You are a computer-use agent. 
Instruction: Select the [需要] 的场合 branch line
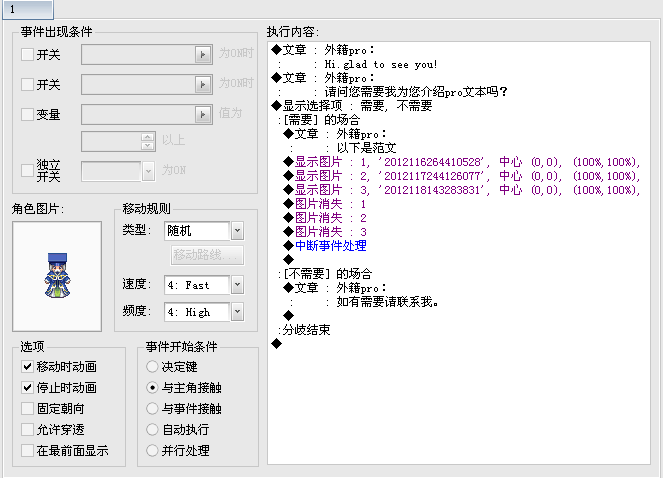click(x=319, y=120)
